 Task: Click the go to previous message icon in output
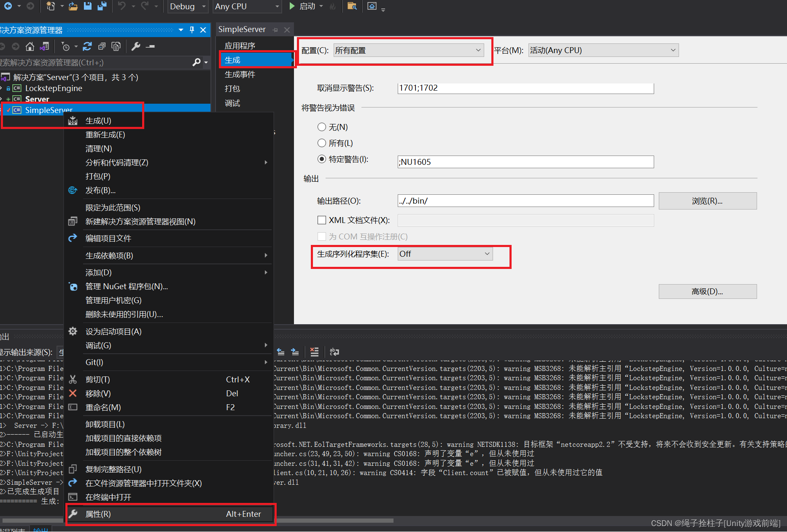pyautogui.click(x=281, y=352)
